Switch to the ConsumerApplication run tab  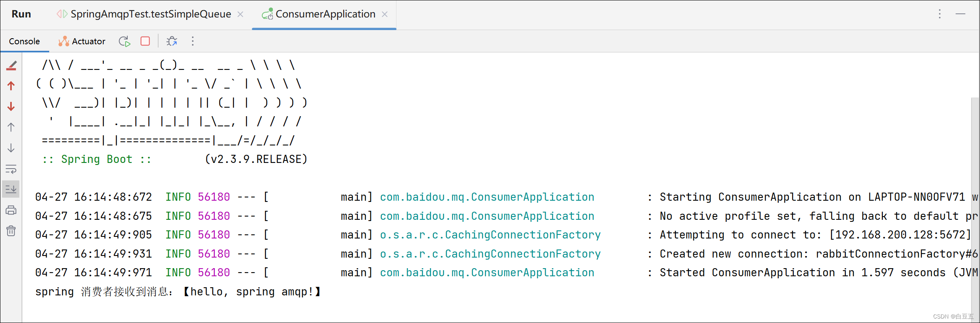tap(325, 14)
